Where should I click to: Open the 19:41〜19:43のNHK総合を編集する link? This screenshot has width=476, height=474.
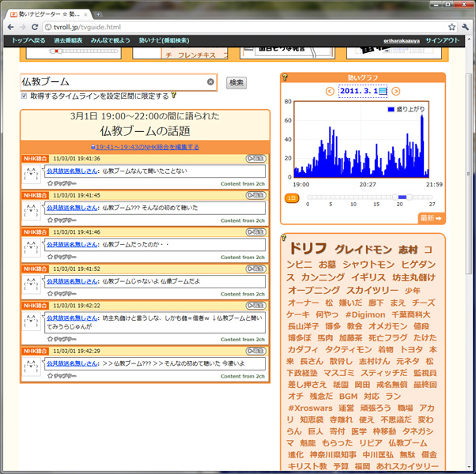147,147
